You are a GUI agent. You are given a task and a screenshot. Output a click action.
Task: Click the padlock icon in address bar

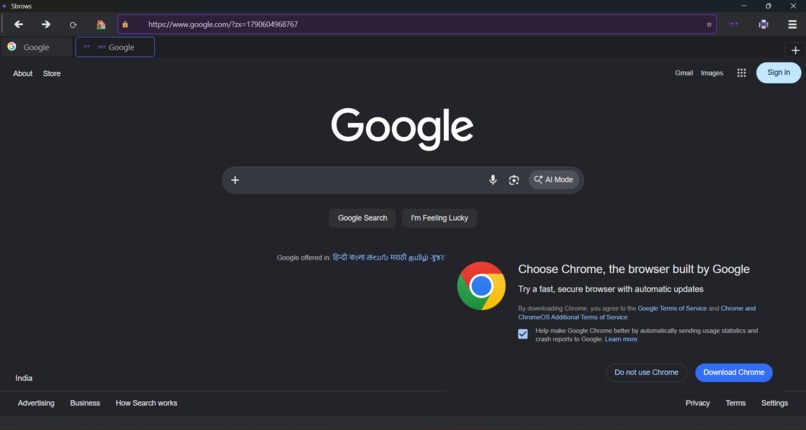(x=125, y=24)
